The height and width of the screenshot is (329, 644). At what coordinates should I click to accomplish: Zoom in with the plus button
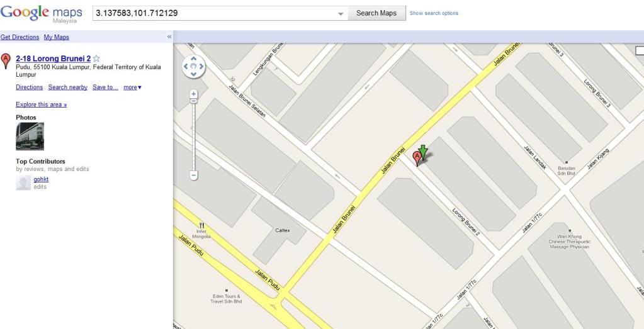194,94
